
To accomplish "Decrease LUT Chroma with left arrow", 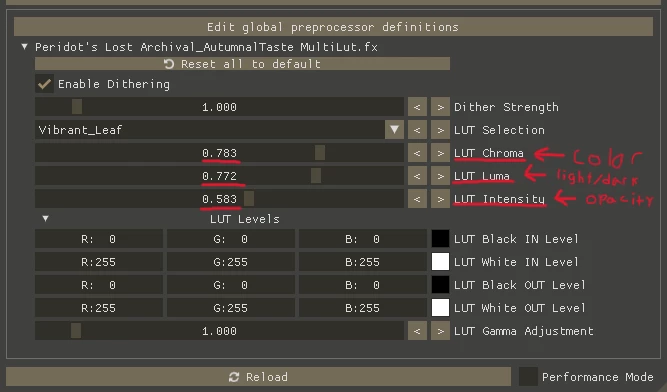I will click(x=417, y=153).
